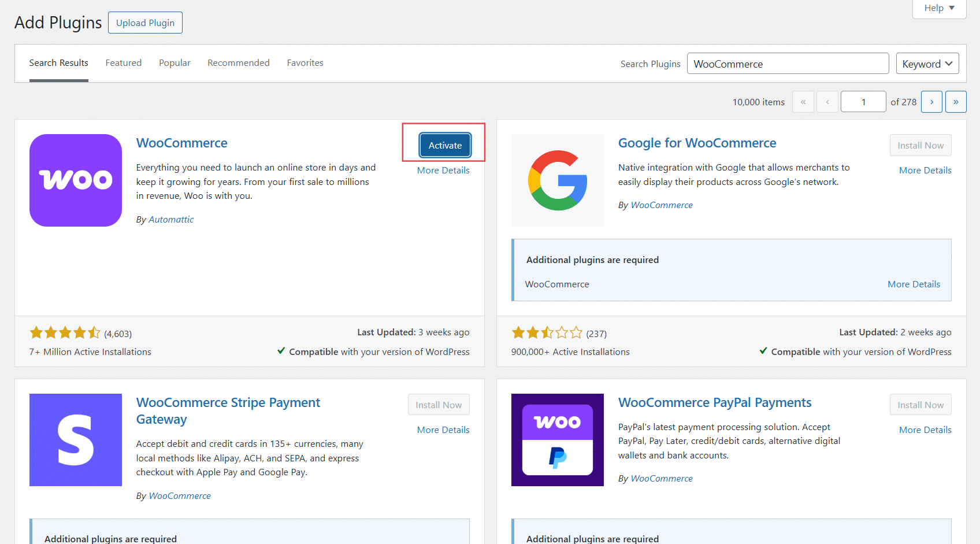The image size is (980, 544).
Task: Open More Details for Google for WooCommerce
Action: tap(925, 171)
